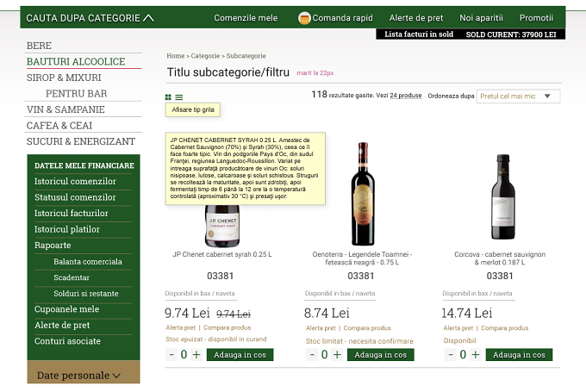586x392 pixels.
Task: Click Compara produs for JP Chenet
Action: (228, 327)
